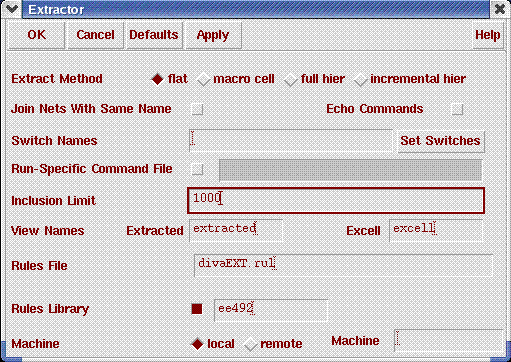
Task: Edit the Excell view name field
Action: coord(436,230)
